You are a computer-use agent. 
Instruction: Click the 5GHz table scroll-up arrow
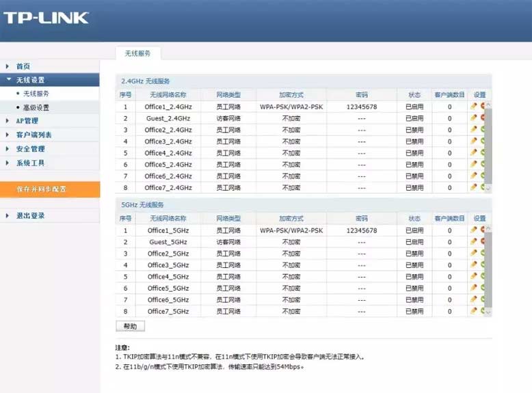coord(488,228)
